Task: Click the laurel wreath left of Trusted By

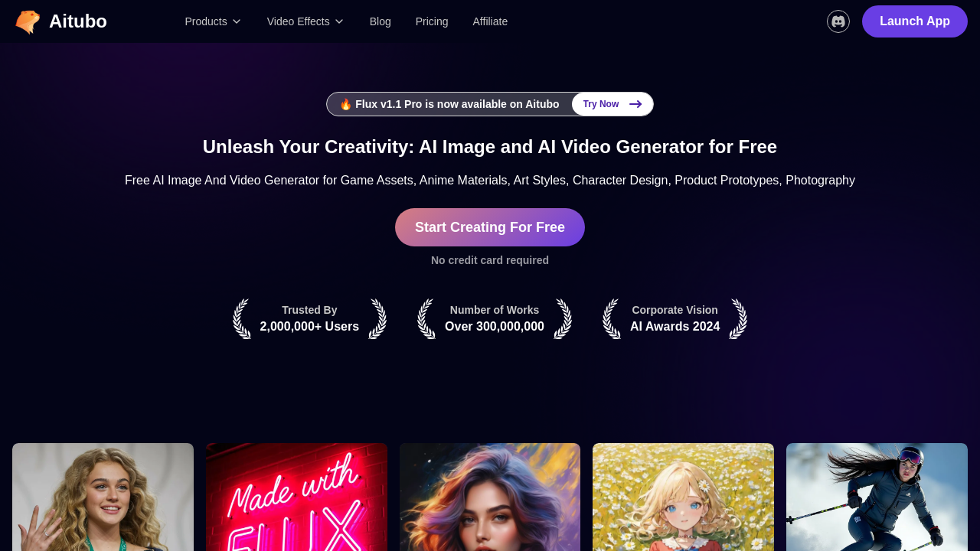Action: [242, 318]
